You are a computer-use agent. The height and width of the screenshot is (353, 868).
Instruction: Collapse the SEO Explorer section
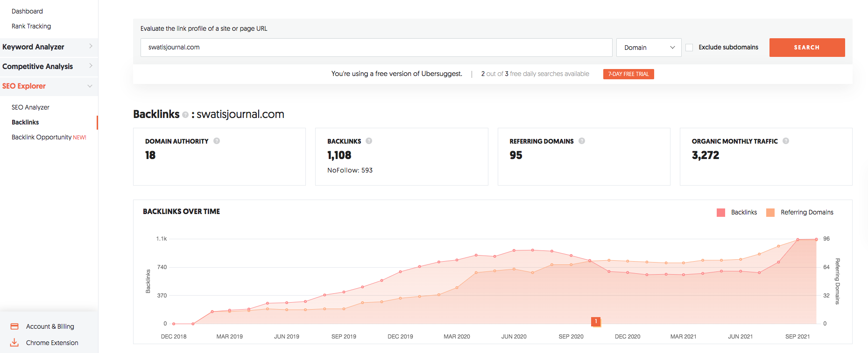pyautogui.click(x=49, y=86)
